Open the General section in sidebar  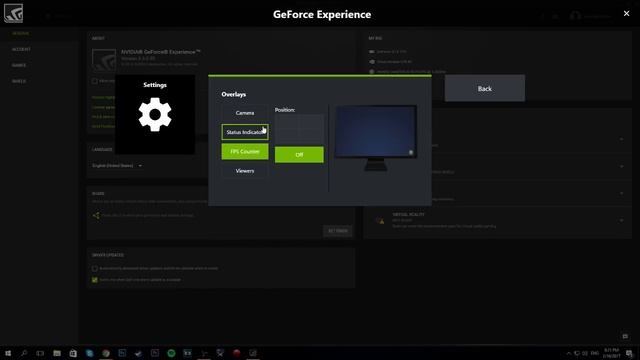20,33
